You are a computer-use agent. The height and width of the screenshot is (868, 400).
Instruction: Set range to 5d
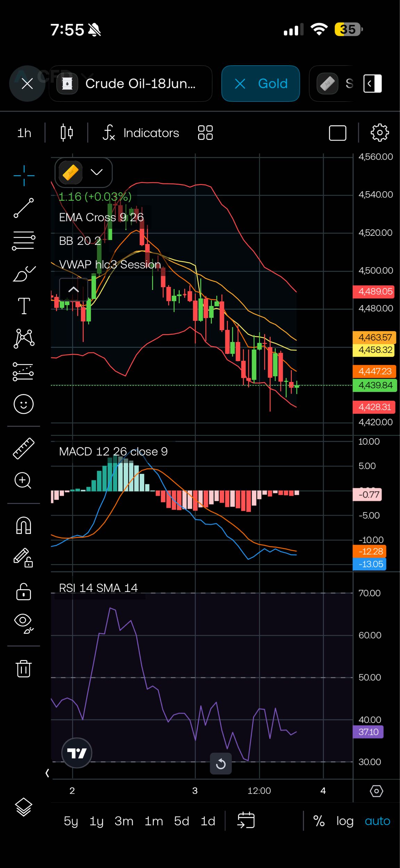coord(181,821)
